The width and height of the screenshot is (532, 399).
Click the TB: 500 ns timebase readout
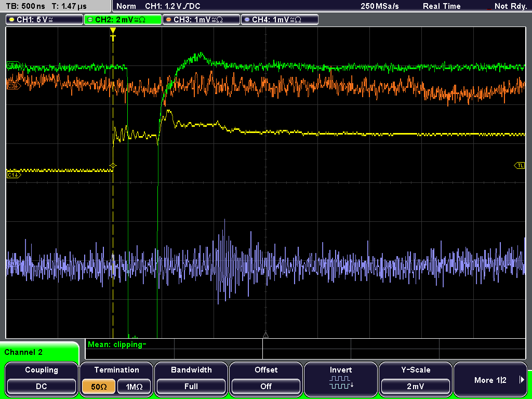(25, 6)
